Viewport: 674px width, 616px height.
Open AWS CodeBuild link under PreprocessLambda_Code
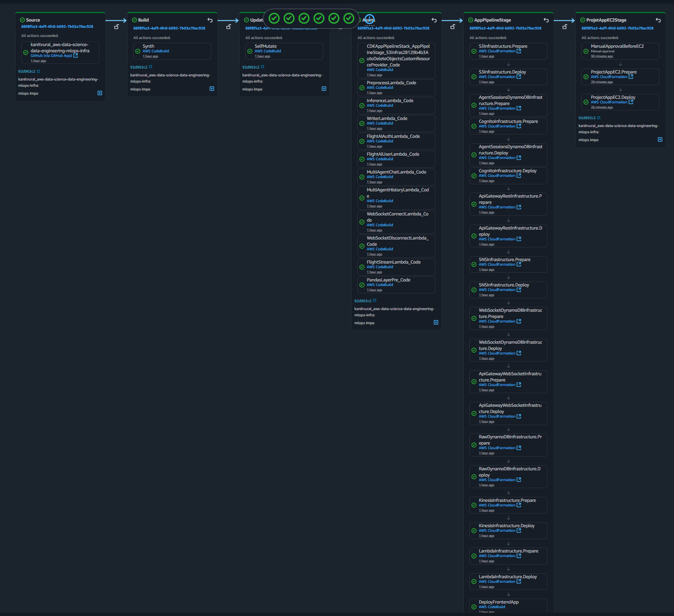click(x=380, y=88)
